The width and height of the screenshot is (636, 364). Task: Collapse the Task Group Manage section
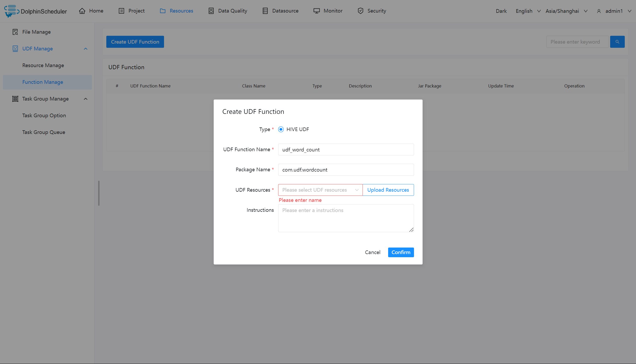click(85, 99)
